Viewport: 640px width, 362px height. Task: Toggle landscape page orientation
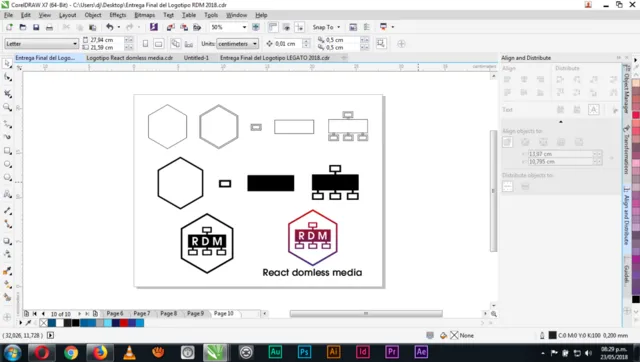(x=159, y=44)
